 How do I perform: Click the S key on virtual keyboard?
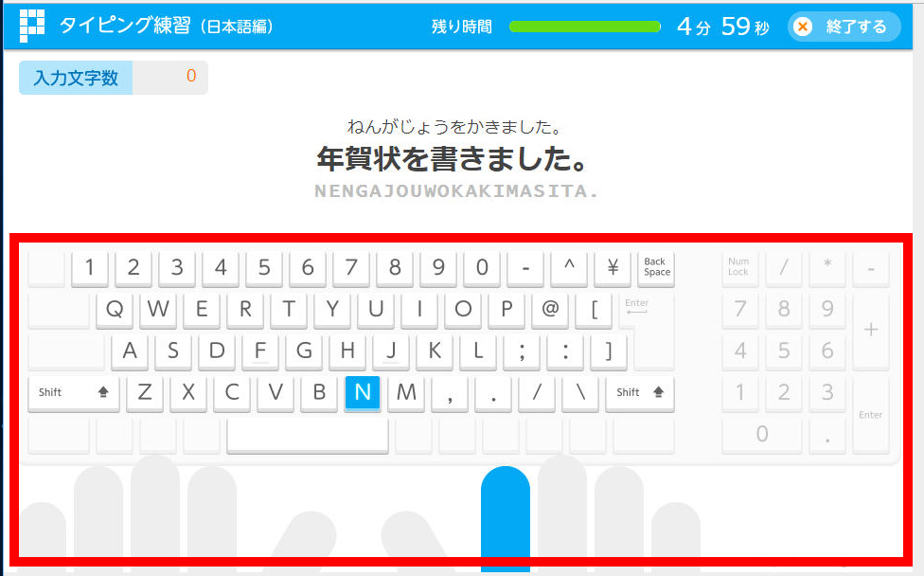pyautogui.click(x=173, y=351)
